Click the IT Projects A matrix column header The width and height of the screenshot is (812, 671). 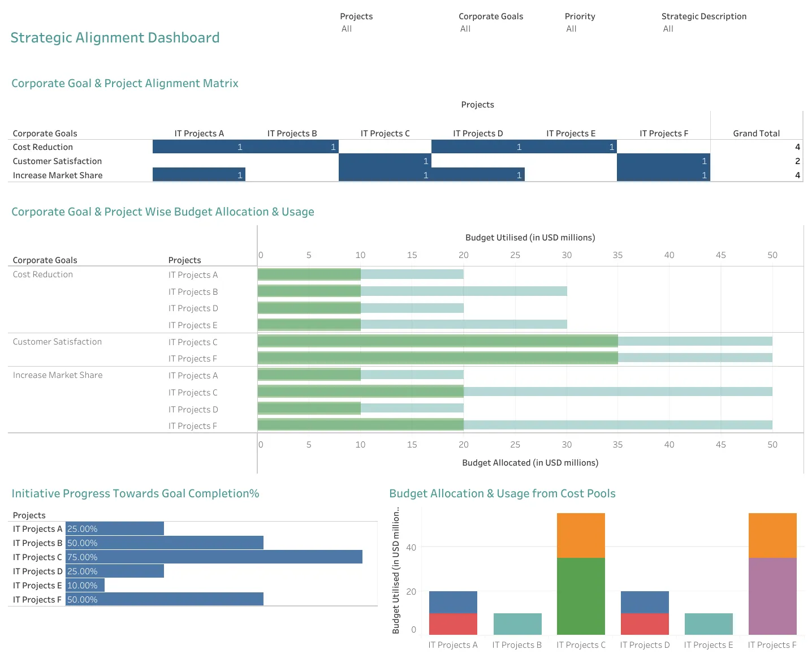(199, 134)
